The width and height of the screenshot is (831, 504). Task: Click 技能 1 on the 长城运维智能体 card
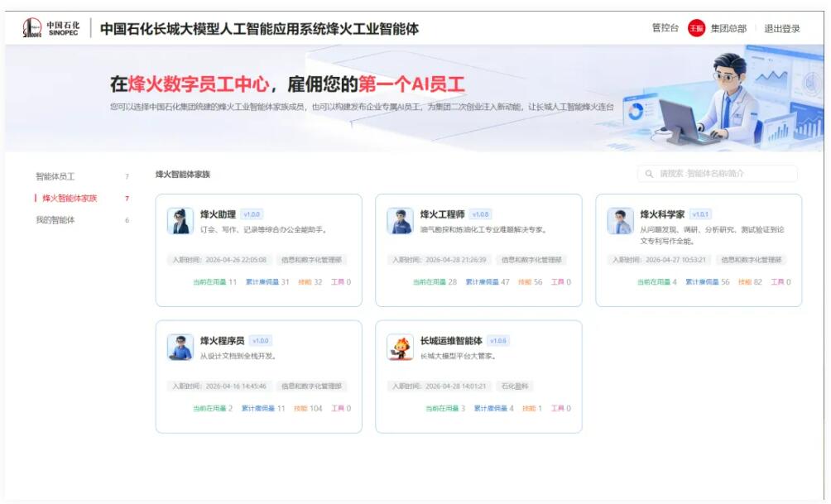[532, 408]
